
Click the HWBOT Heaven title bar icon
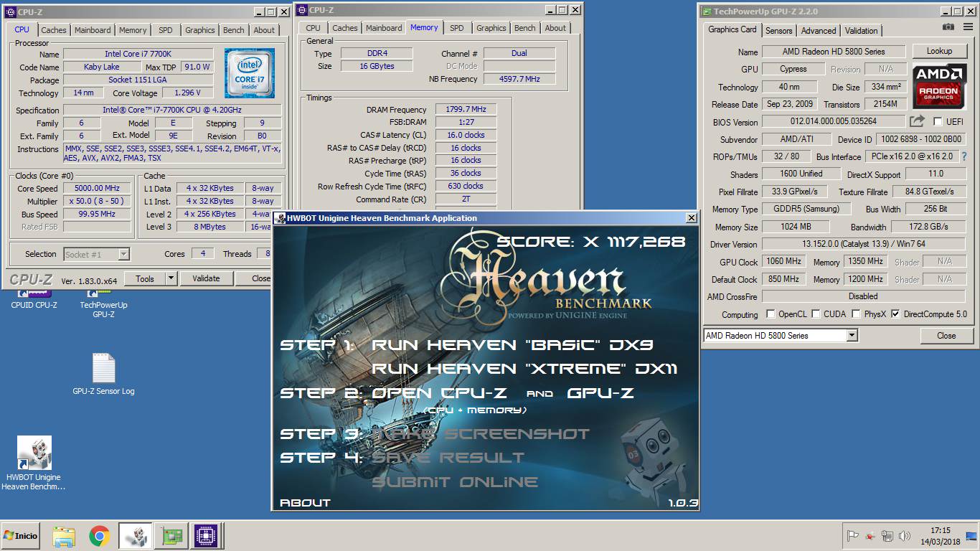click(280, 218)
